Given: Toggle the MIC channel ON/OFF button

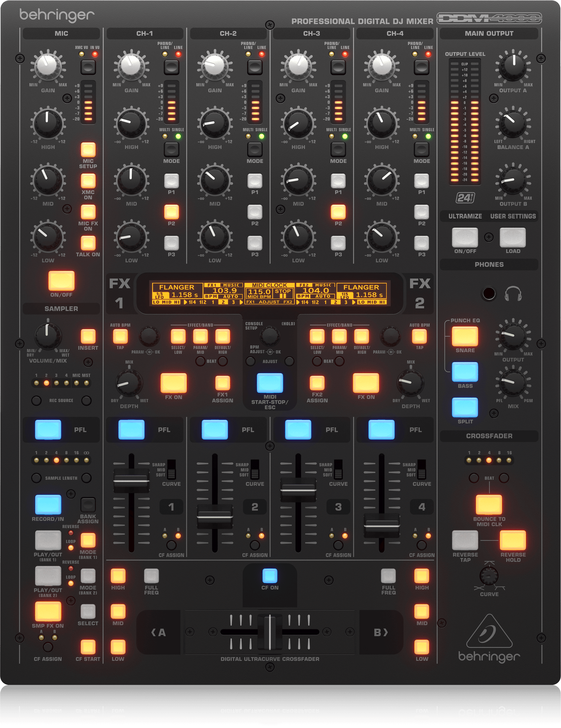Looking at the screenshot, I should click(x=61, y=280).
